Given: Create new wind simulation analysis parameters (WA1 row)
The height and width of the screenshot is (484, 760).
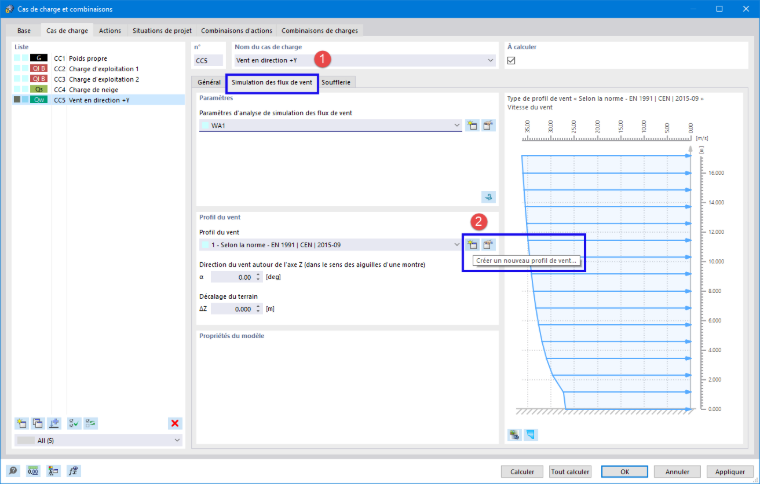Looking at the screenshot, I should [x=472, y=125].
